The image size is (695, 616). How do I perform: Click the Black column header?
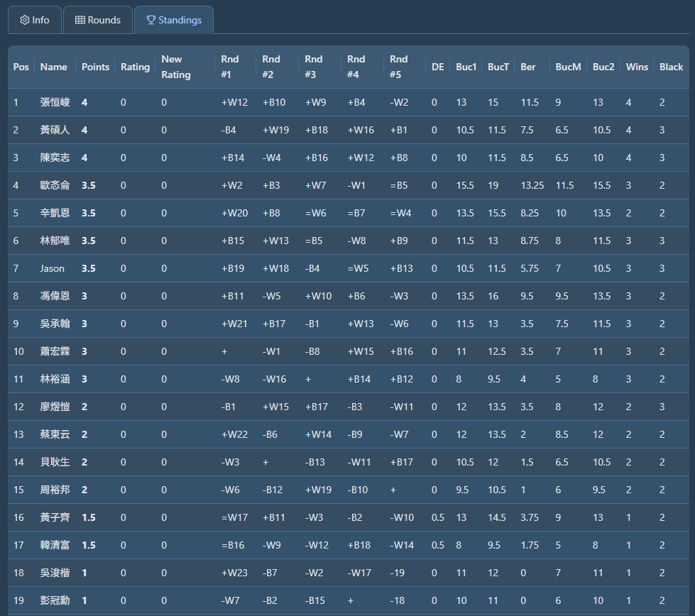[x=671, y=67]
